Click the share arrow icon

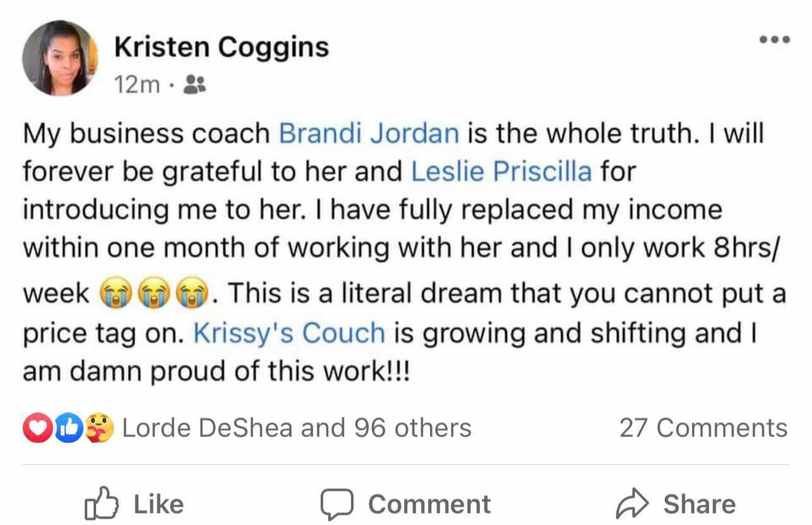(632, 504)
